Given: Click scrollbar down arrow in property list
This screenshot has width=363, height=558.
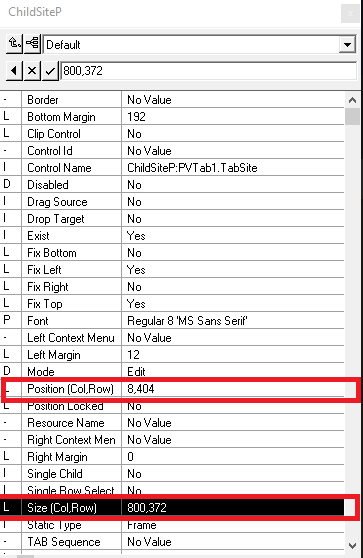Looking at the screenshot, I should click(x=352, y=545).
